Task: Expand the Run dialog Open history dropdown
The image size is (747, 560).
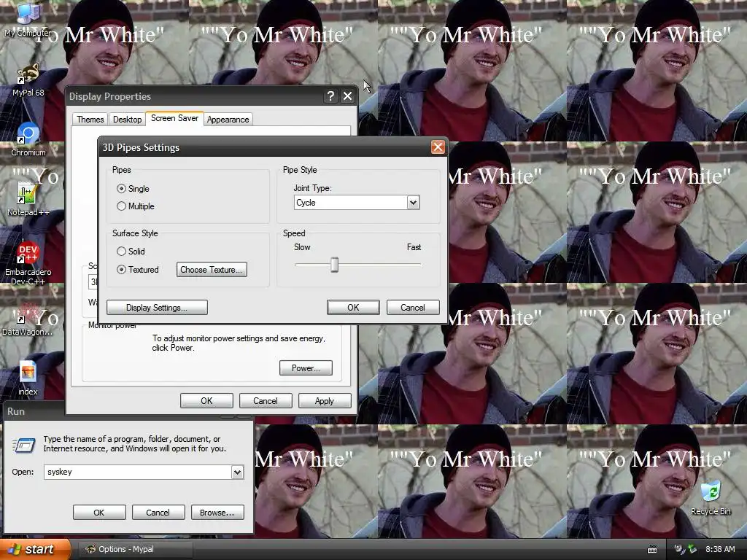Action: click(x=237, y=472)
